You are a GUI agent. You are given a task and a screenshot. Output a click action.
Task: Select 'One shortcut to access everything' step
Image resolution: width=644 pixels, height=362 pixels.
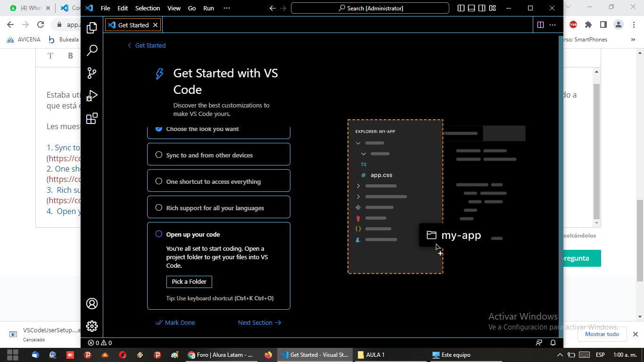tap(218, 181)
